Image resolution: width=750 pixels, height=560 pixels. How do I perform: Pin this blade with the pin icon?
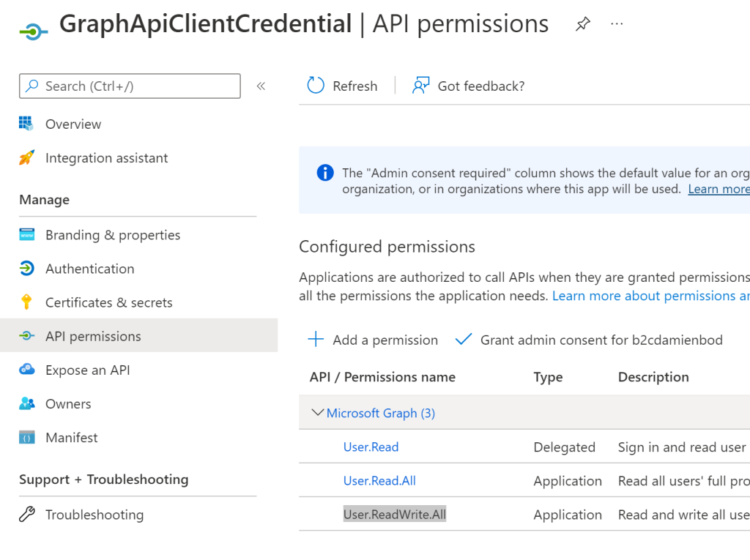(582, 24)
